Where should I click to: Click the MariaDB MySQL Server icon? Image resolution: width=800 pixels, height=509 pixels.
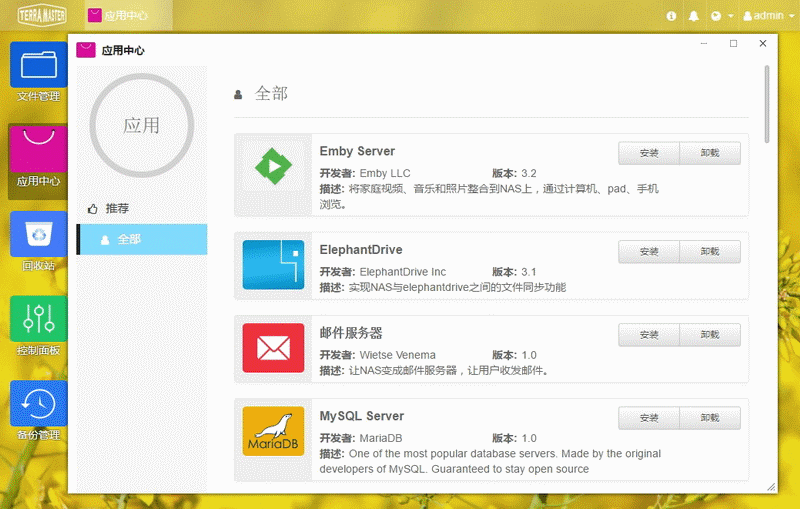[273, 431]
